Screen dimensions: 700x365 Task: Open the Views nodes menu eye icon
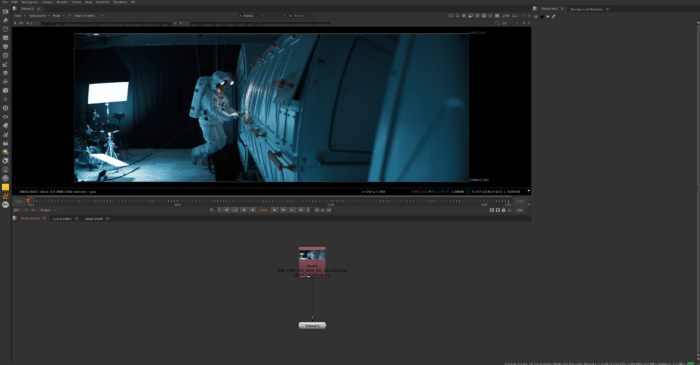point(5,117)
